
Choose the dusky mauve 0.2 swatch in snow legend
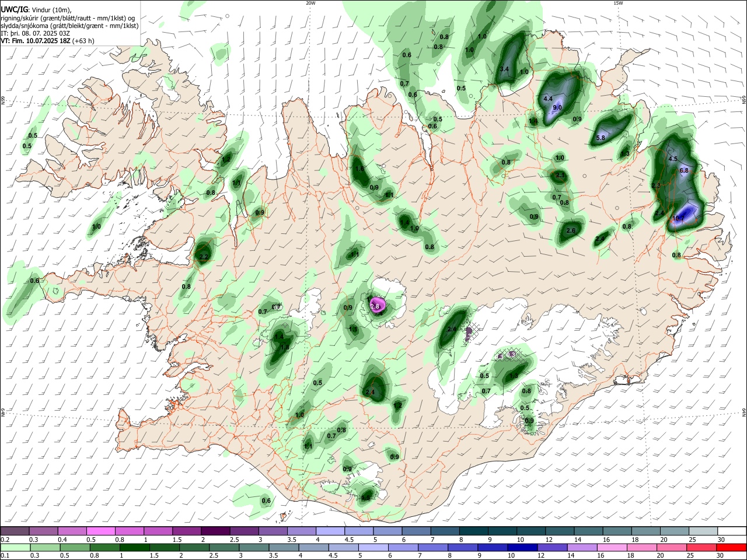click(x=15, y=531)
